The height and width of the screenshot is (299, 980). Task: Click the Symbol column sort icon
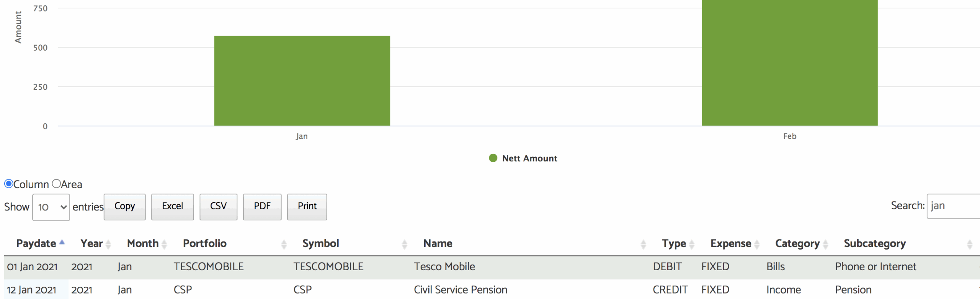pos(404,244)
